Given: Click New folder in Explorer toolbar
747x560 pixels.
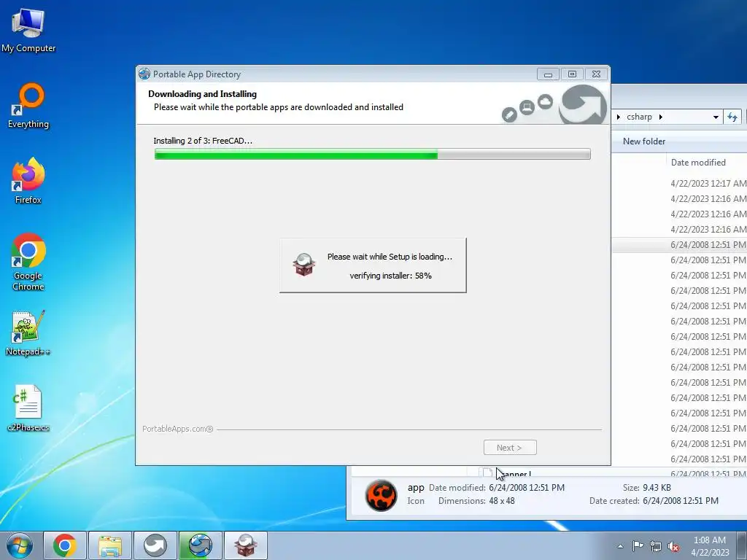Looking at the screenshot, I should [643, 141].
